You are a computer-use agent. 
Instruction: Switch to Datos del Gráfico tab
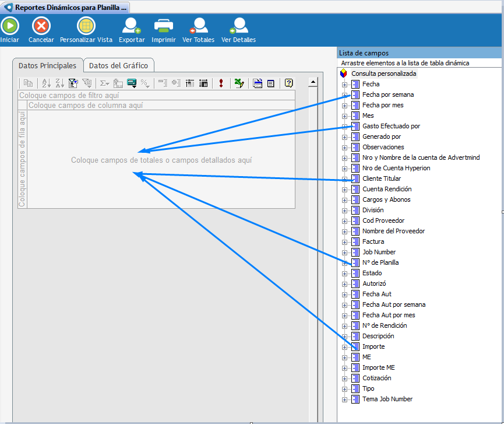click(x=118, y=65)
